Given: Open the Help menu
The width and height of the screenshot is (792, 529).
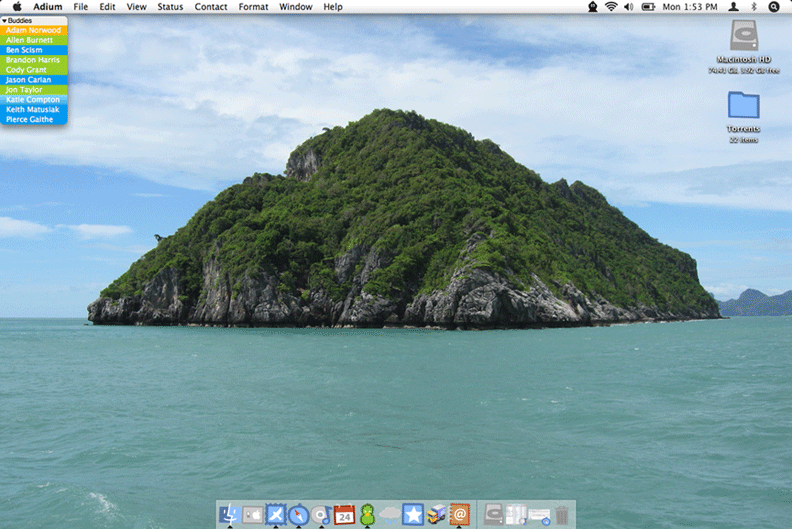Looking at the screenshot, I should pos(333,7).
